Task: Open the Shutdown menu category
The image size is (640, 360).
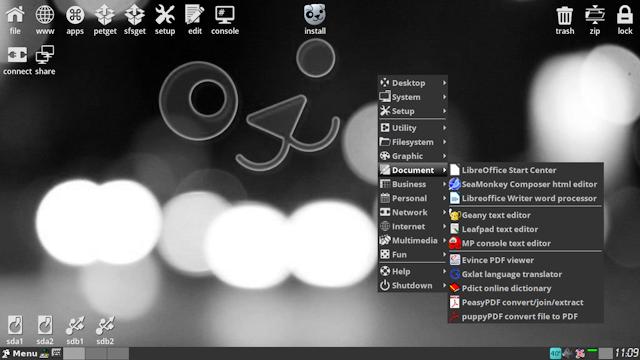Action: (x=413, y=285)
